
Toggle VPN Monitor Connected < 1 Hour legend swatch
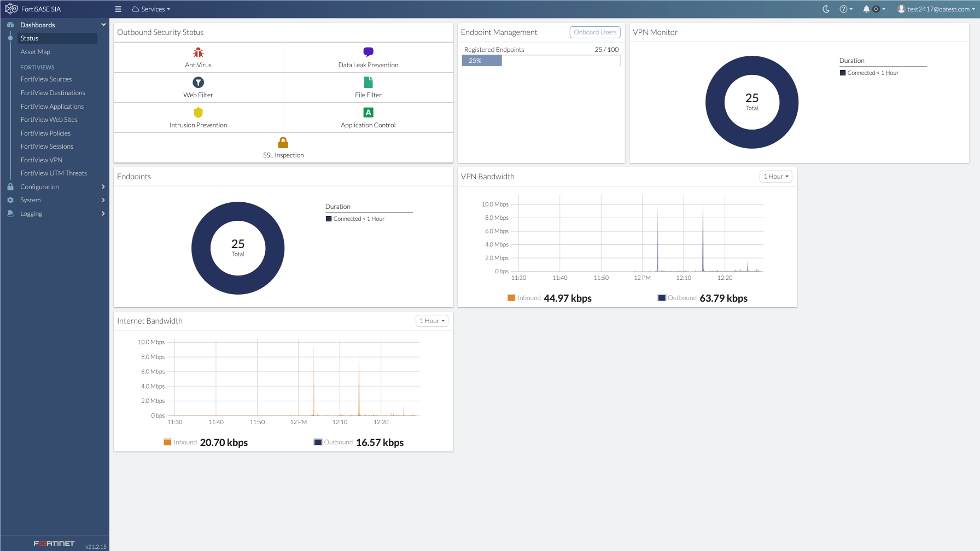pos(843,73)
